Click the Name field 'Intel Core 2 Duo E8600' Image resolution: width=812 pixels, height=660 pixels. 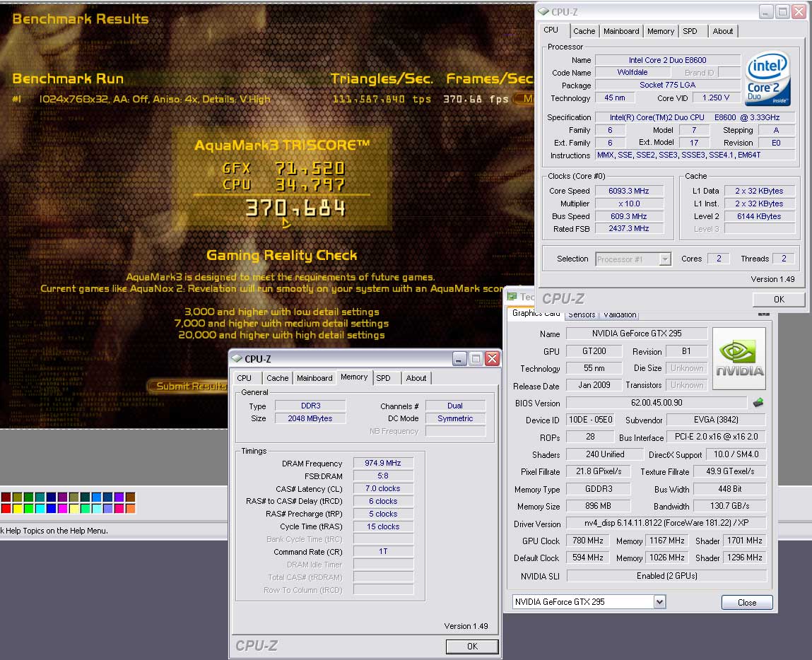coord(668,60)
